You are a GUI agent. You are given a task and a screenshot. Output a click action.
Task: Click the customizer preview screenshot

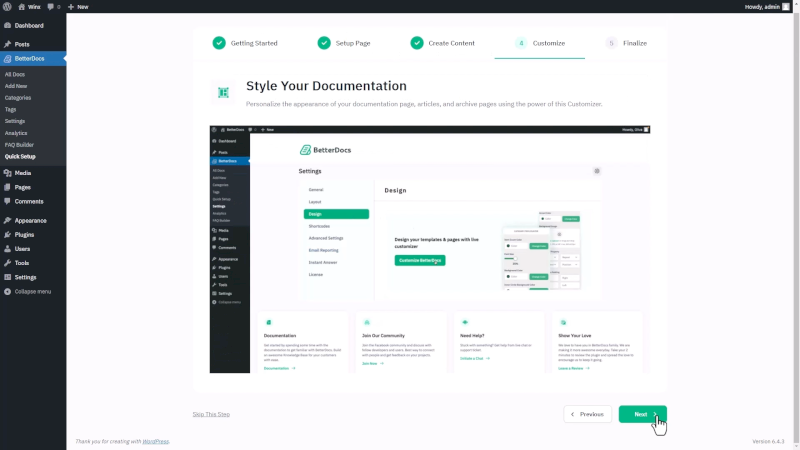pyautogui.click(x=430, y=249)
